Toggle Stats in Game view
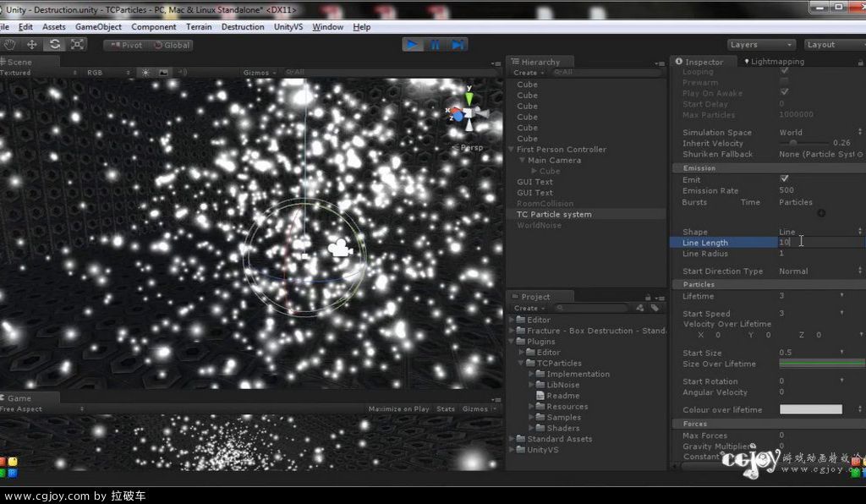 click(x=446, y=409)
